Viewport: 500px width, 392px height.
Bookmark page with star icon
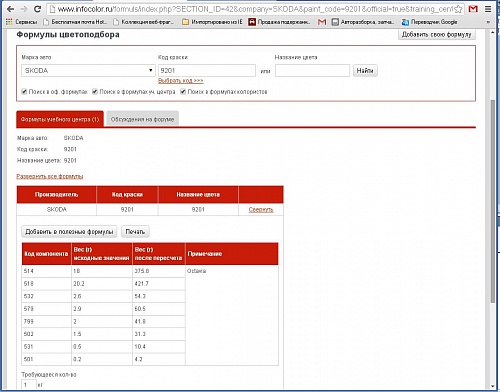pos(458,9)
